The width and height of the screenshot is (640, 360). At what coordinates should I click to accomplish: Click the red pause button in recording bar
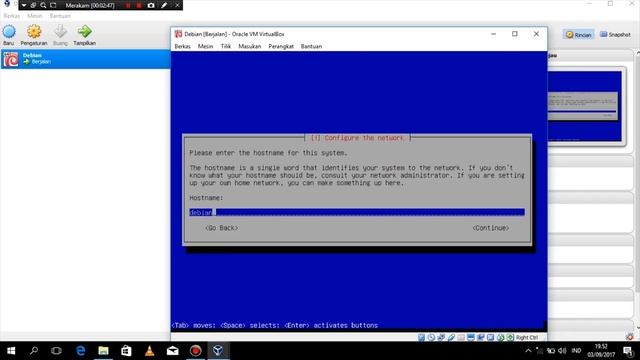(x=128, y=5)
